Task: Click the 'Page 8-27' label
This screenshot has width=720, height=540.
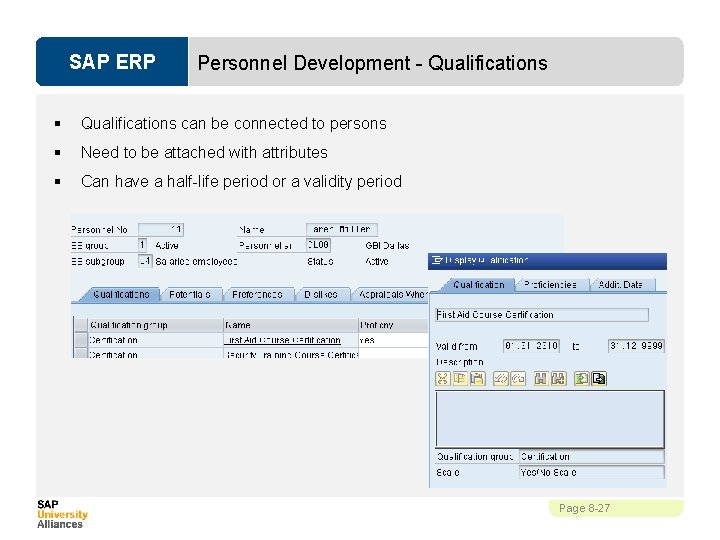Action: tap(584, 508)
